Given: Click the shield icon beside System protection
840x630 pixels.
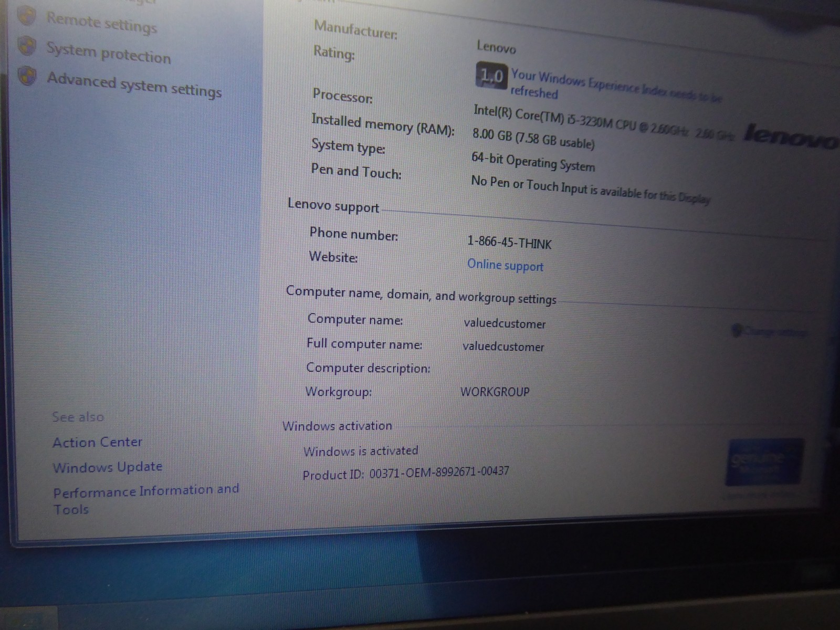Looking at the screenshot, I should tap(27, 46).
